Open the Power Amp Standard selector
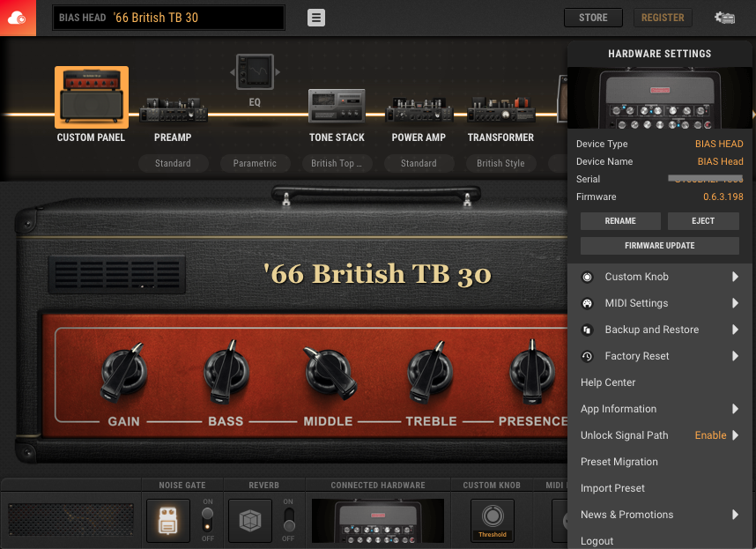This screenshot has width=756, height=549. point(419,163)
